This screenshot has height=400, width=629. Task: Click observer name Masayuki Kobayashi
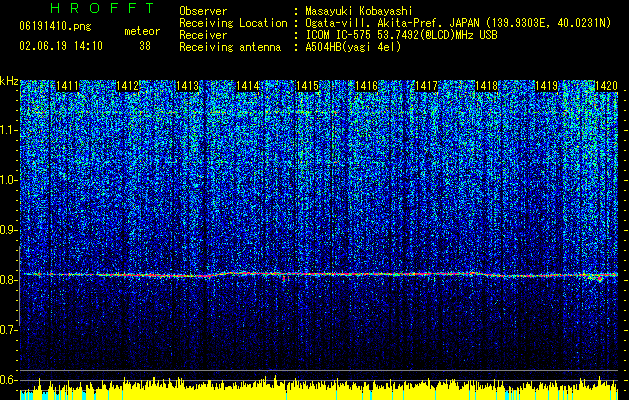[x=358, y=11]
